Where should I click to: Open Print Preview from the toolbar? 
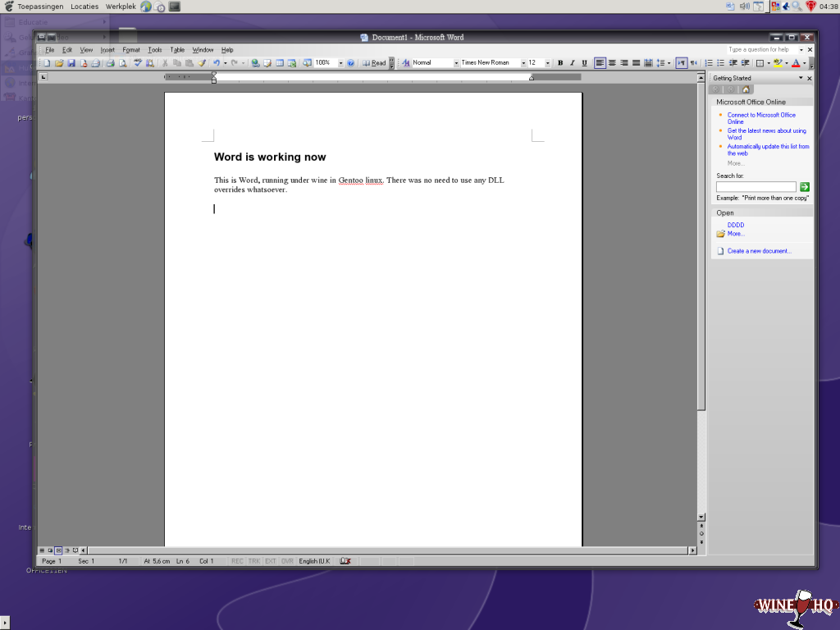pos(123,63)
